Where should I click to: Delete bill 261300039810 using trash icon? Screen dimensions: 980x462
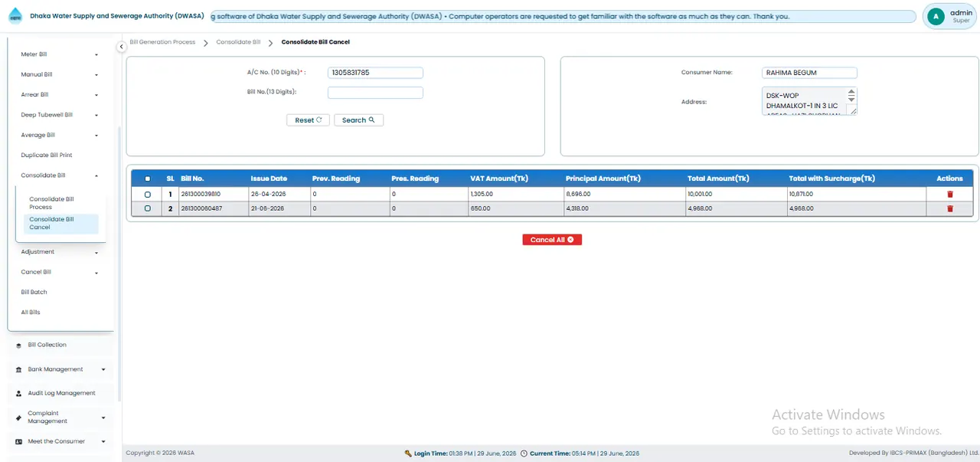(x=950, y=195)
